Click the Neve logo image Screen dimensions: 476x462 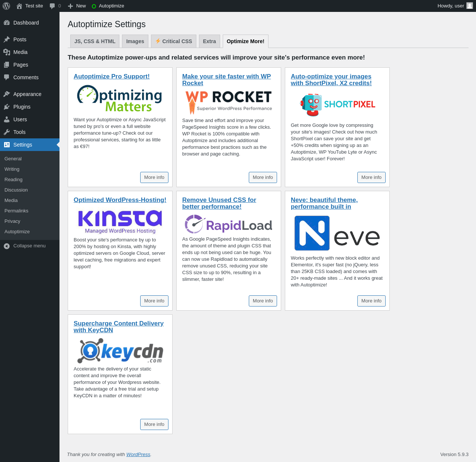(337, 233)
